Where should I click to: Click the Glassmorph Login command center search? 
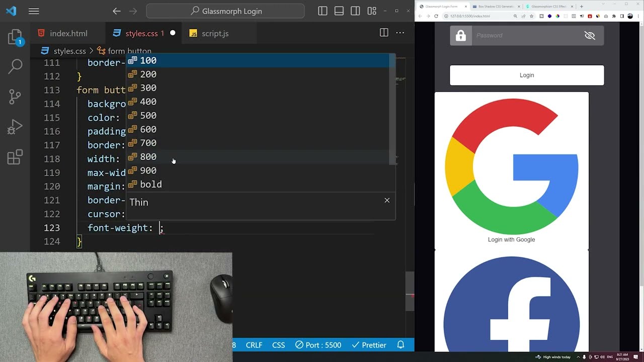pos(225,11)
